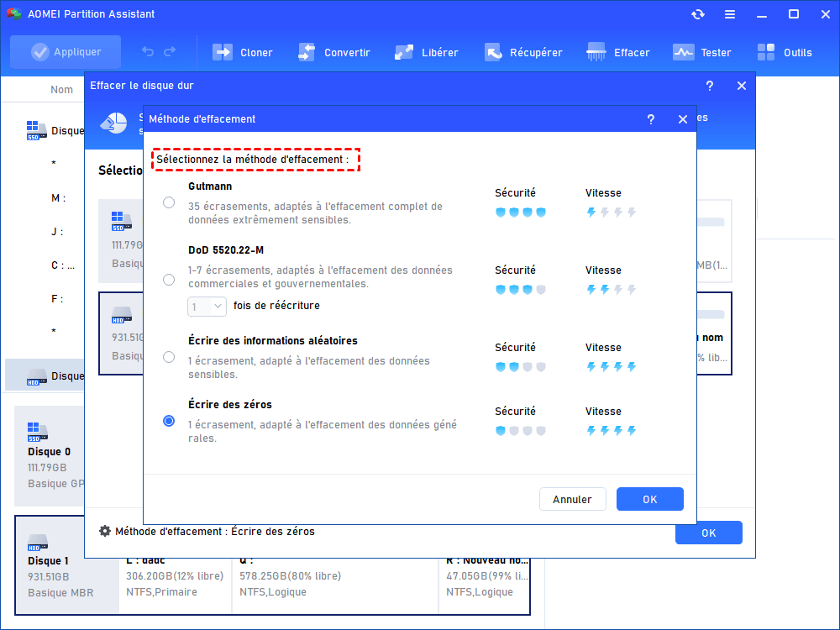Click the 111.79G SSD disk card in wipe window
This screenshot has width=840, height=630.
[x=121, y=240]
